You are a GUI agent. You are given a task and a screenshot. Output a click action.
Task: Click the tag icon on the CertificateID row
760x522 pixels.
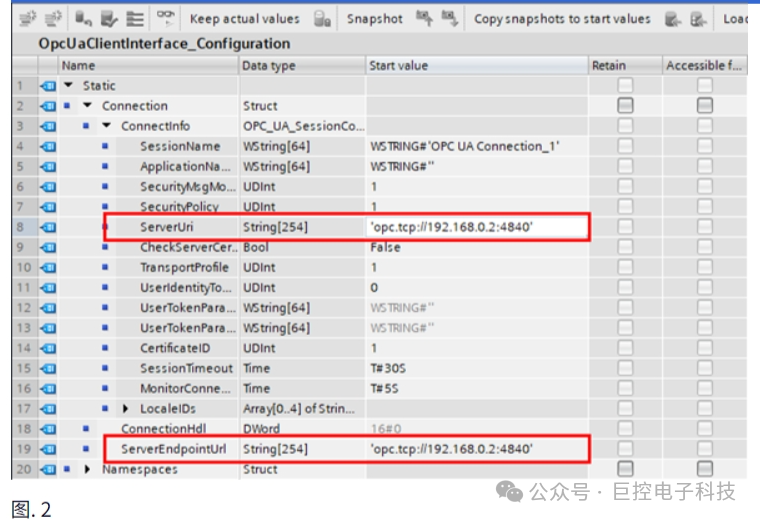coord(48,348)
